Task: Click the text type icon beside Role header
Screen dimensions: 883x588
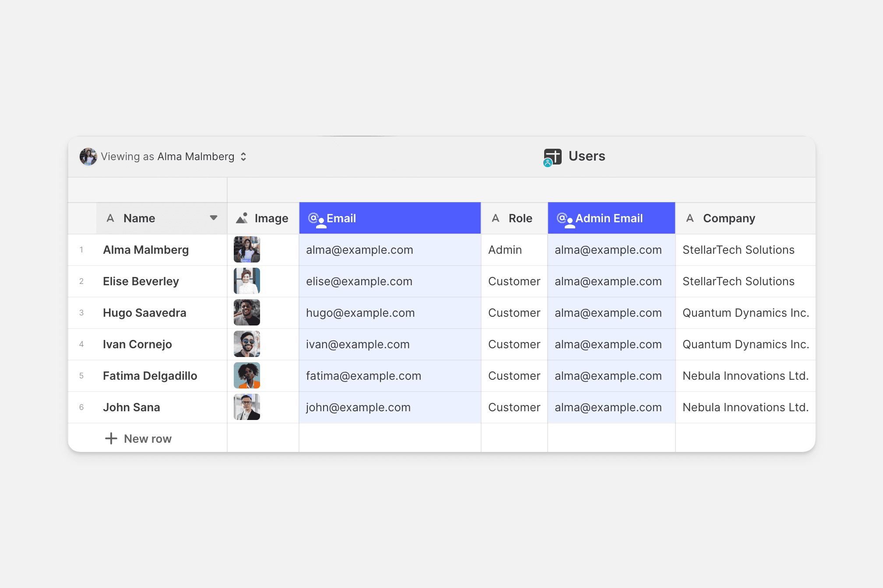Action: click(x=496, y=218)
